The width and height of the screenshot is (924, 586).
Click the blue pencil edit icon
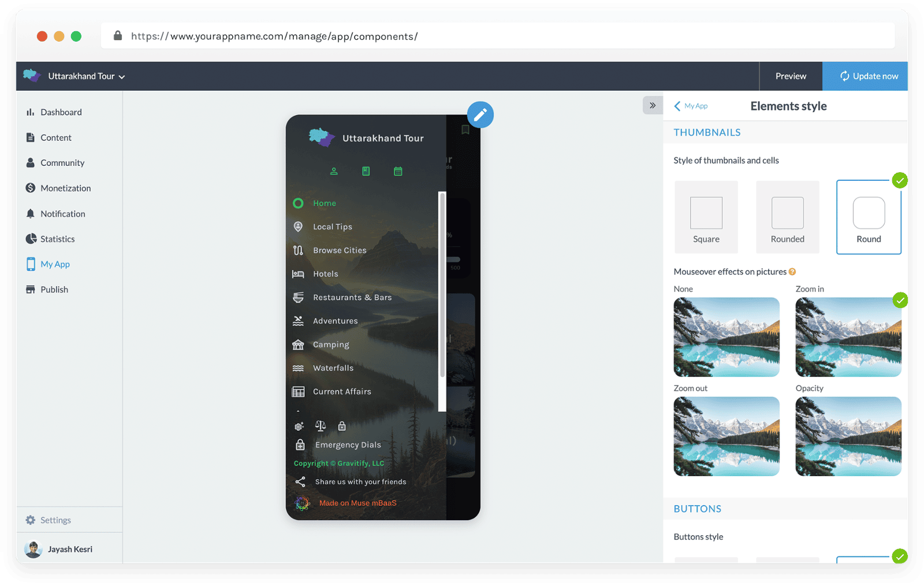[x=480, y=114]
